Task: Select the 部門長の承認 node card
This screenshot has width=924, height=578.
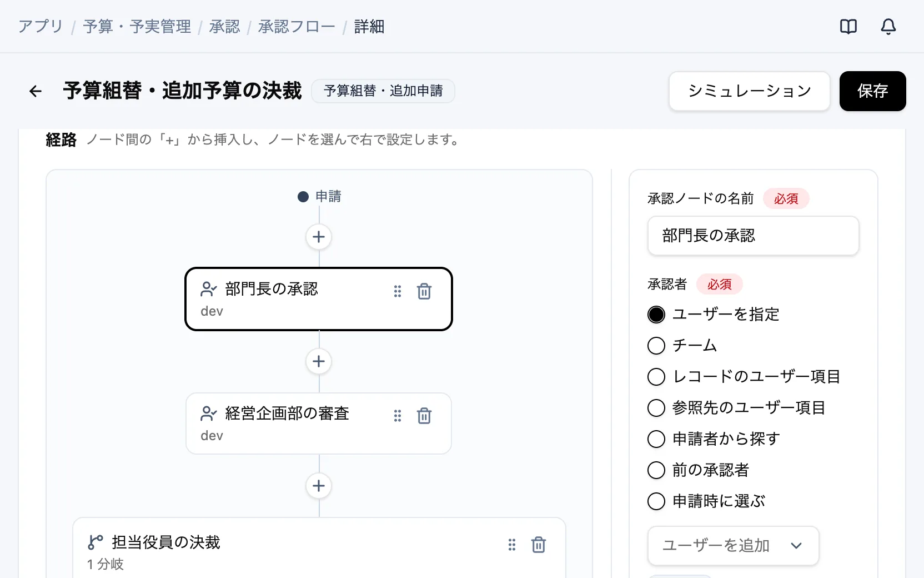Action: 319,299
